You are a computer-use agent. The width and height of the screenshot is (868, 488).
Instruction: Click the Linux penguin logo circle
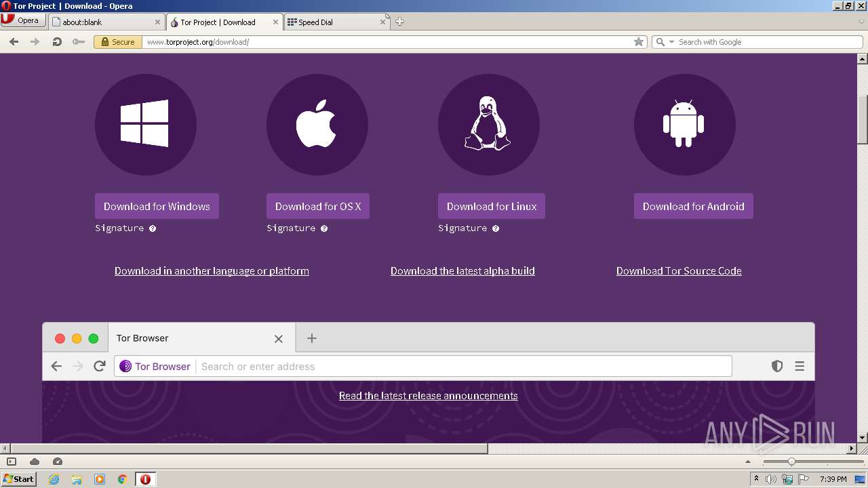488,125
